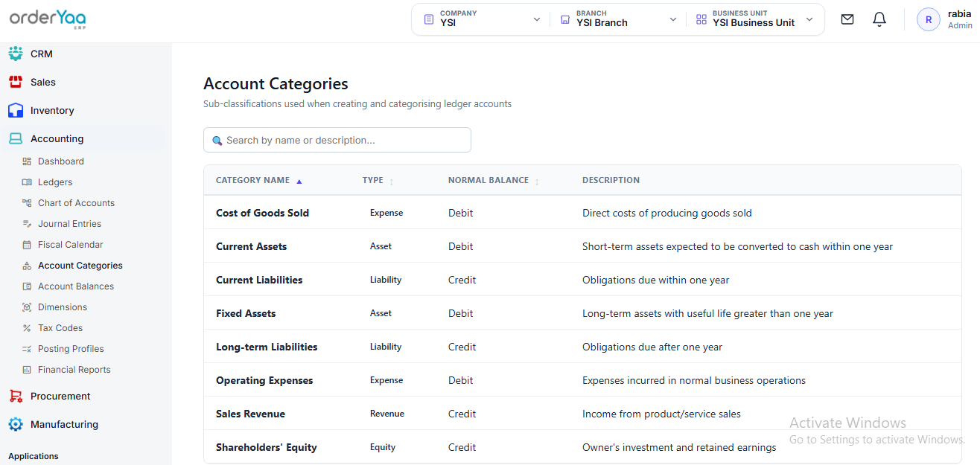
Task: Click the Dashboard grid icon
Action: (x=27, y=161)
